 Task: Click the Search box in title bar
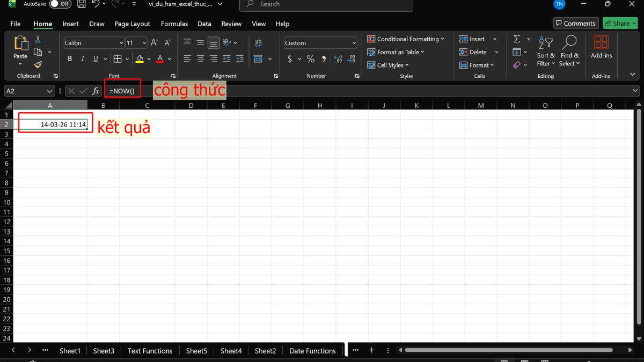(x=326, y=4)
